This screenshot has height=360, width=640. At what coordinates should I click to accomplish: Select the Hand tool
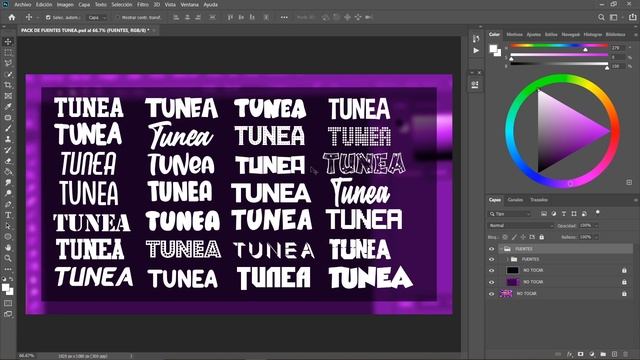point(8,247)
